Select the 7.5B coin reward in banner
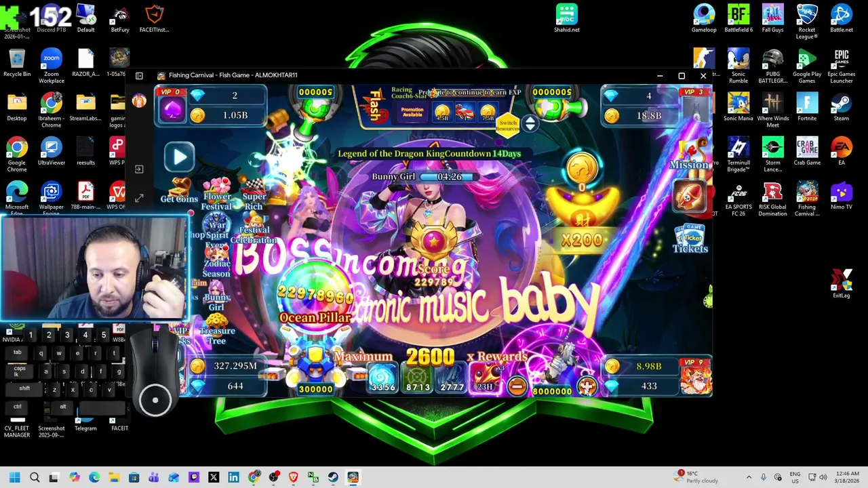 (x=488, y=113)
